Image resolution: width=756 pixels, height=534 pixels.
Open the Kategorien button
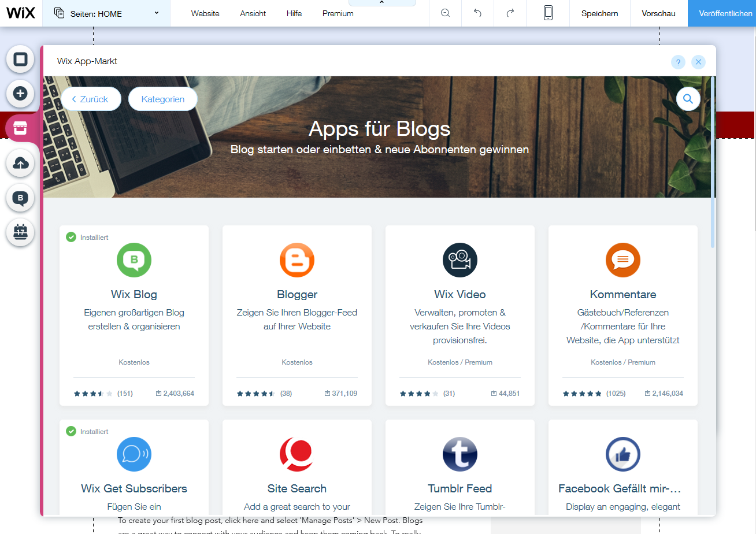coord(163,99)
